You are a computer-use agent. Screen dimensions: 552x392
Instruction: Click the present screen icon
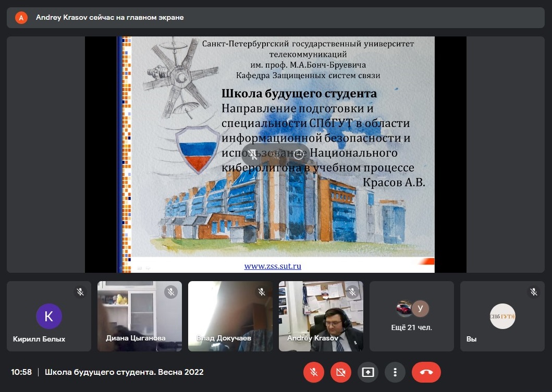point(368,372)
